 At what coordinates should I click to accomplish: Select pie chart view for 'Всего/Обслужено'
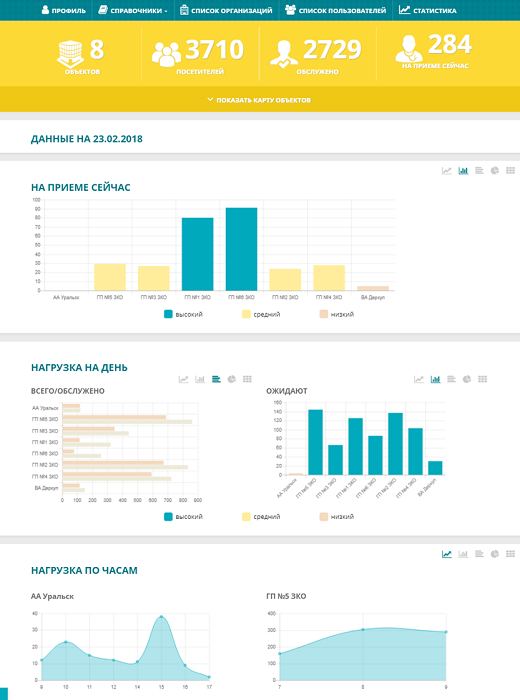(232, 379)
